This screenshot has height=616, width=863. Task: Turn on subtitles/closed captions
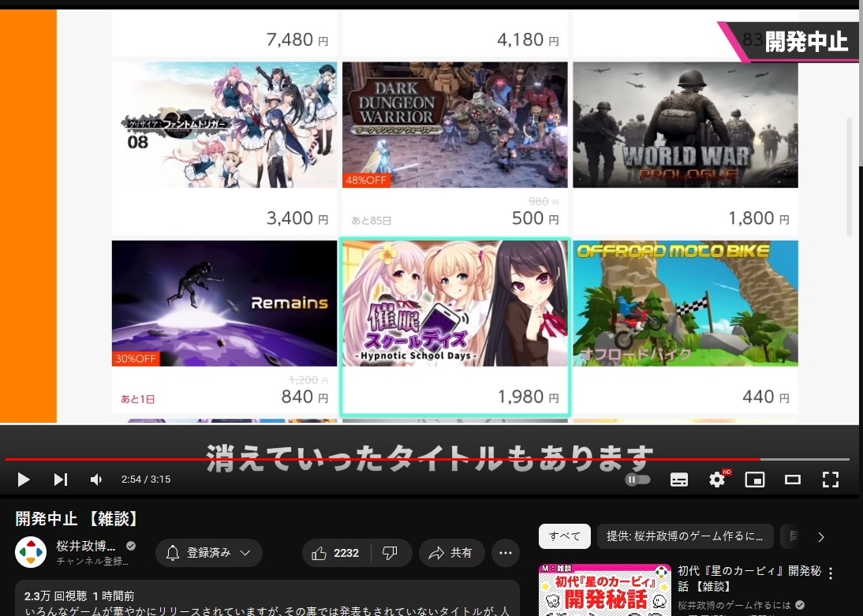(678, 480)
